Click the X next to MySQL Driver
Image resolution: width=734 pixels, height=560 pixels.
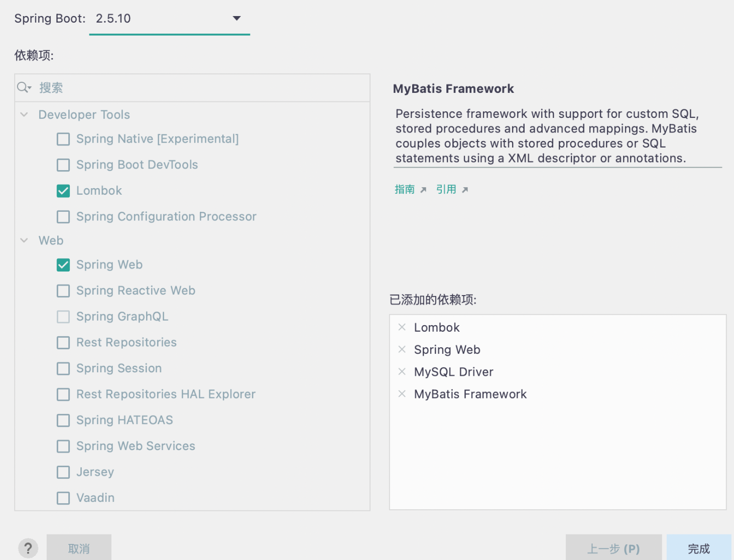(402, 371)
